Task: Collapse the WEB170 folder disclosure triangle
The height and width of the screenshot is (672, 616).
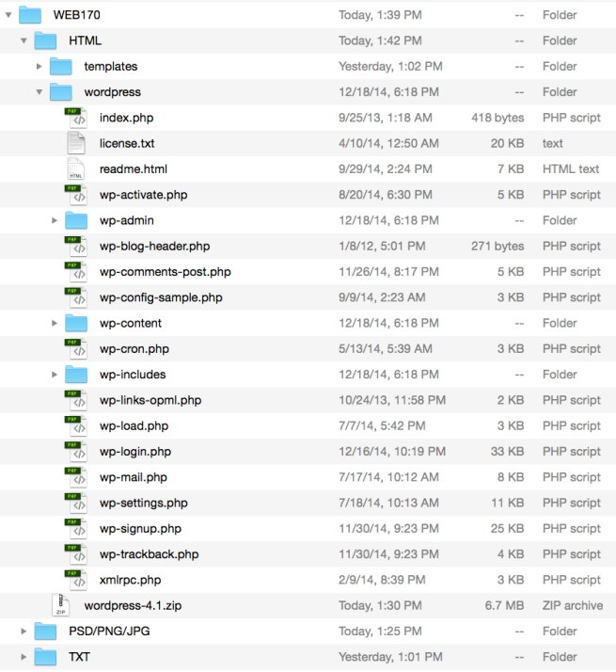Action: point(8,15)
